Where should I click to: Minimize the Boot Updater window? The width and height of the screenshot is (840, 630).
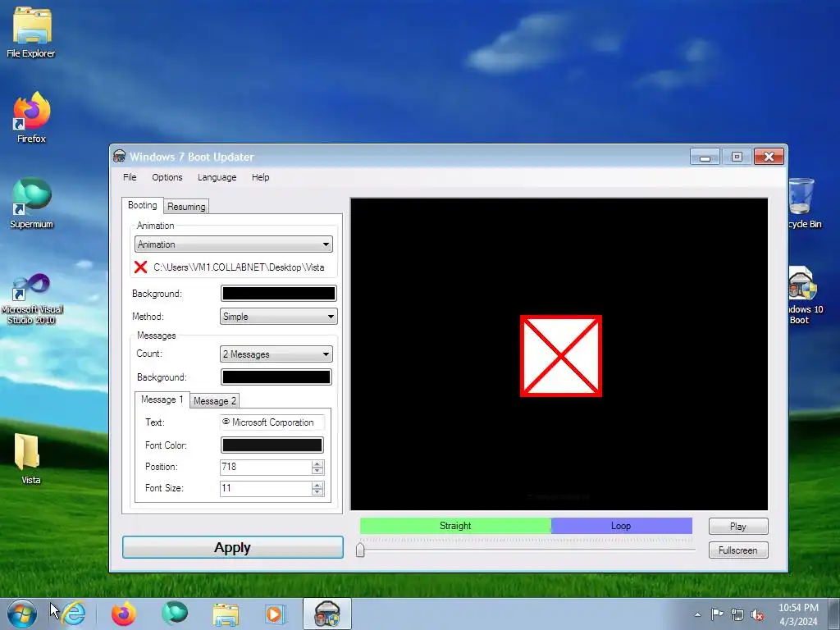[705, 157]
